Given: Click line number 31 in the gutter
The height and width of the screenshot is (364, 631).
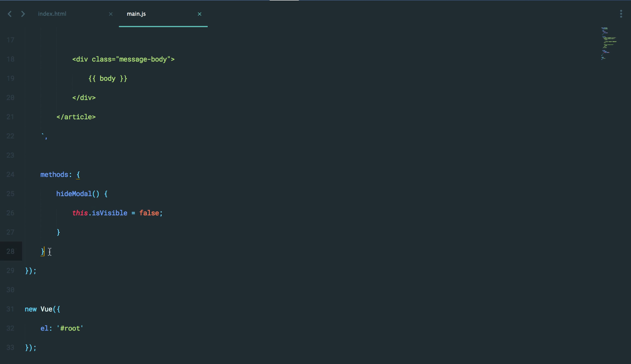Looking at the screenshot, I should click(x=10, y=309).
